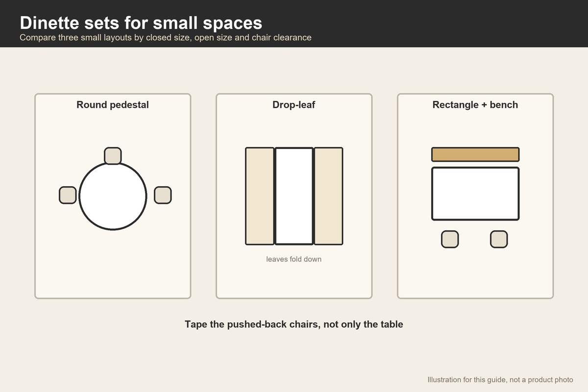Click the subtitle comparing three small layouts
The width and height of the screenshot is (588, 392).
point(166,38)
